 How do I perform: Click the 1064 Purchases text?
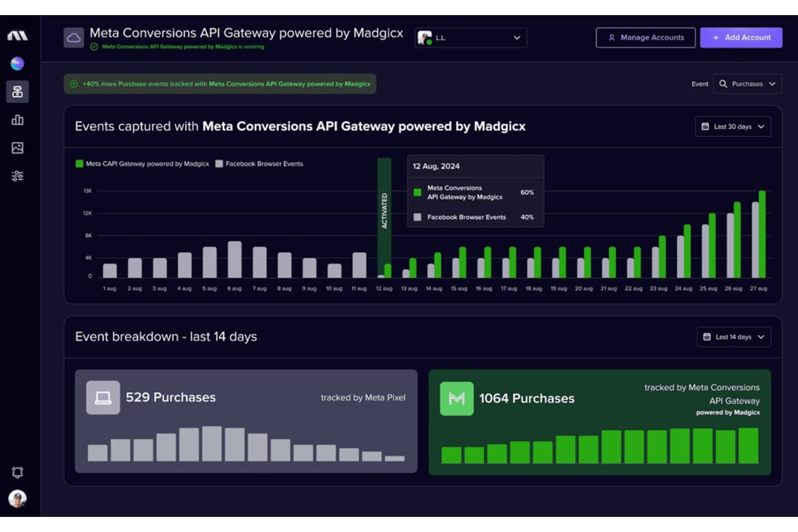[x=527, y=398]
